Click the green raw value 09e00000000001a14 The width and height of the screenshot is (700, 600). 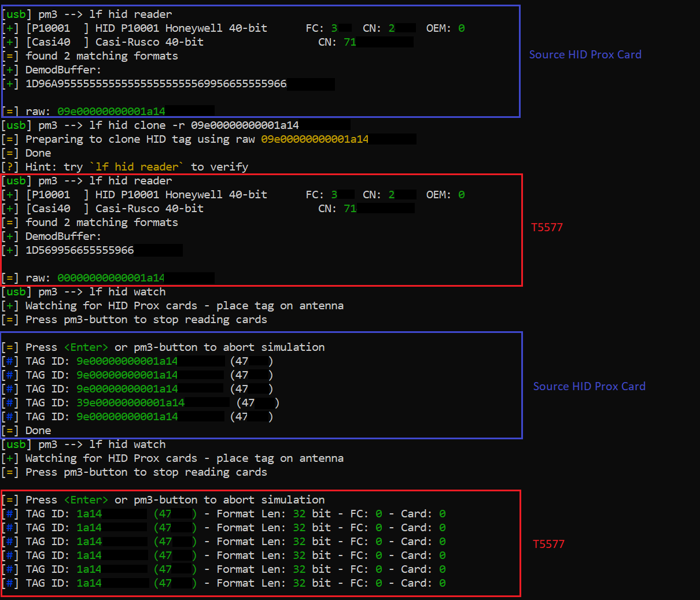point(111,112)
